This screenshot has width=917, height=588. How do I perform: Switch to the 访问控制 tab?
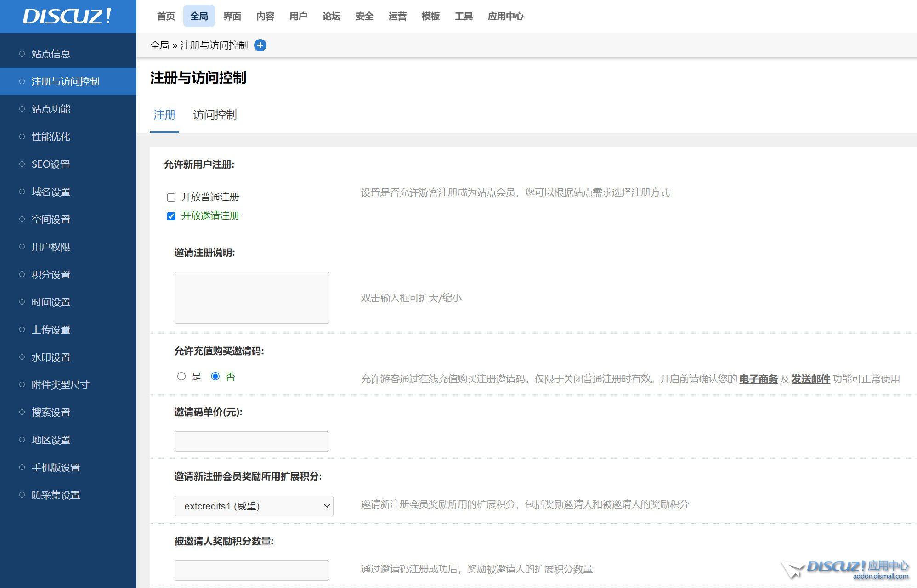(x=215, y=115)
